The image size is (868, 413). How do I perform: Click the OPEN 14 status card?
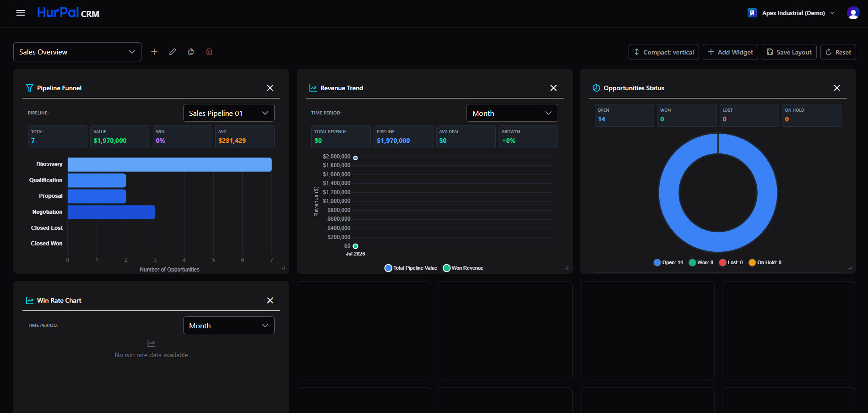click(624, 115)
